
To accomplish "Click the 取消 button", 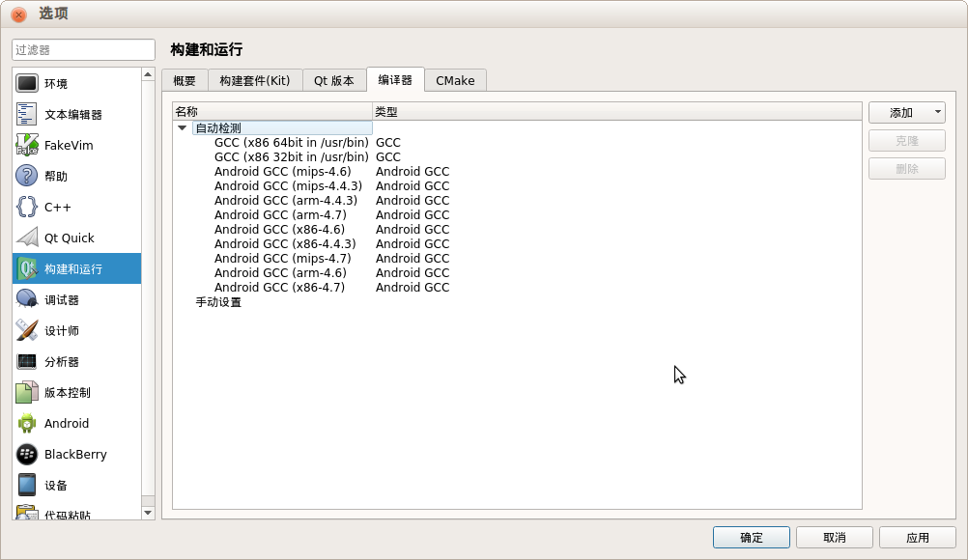I will 834,537.
